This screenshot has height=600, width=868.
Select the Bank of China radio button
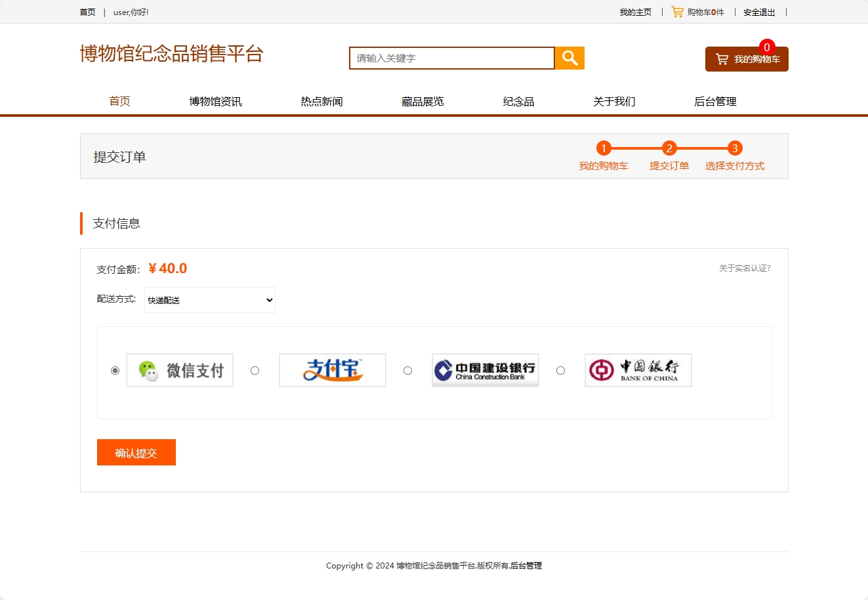tap(560, 370)
